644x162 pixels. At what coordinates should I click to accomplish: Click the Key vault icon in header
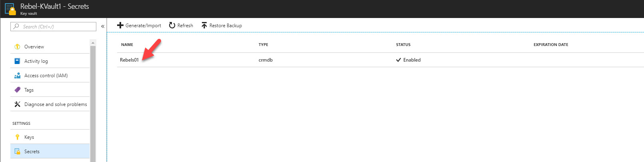[x=10, y=9]
